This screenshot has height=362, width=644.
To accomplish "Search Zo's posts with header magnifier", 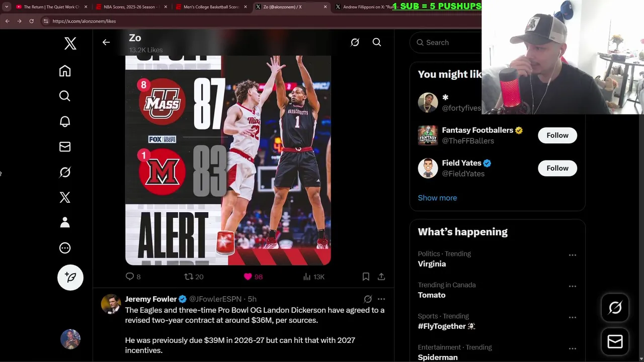I will (377, 42).
